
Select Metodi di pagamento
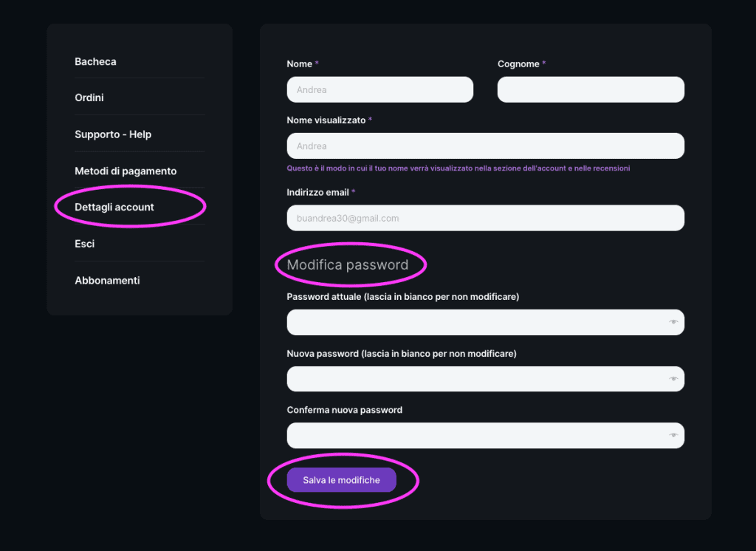click(x=126, y=171)
